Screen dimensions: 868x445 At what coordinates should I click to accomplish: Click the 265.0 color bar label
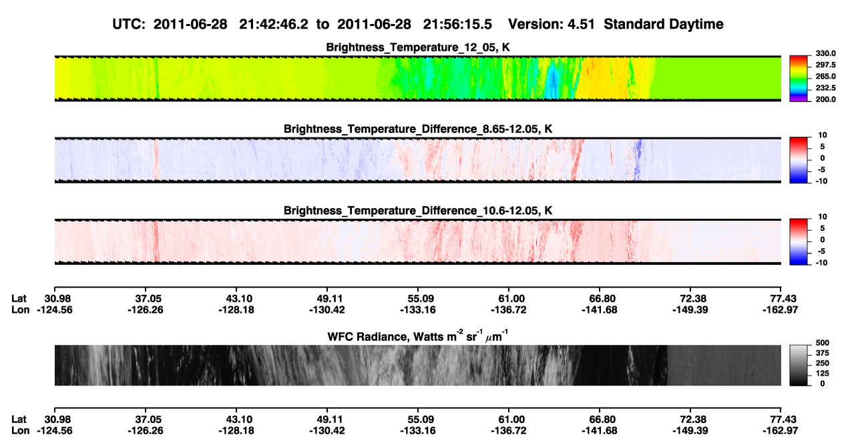click(825, 76)
